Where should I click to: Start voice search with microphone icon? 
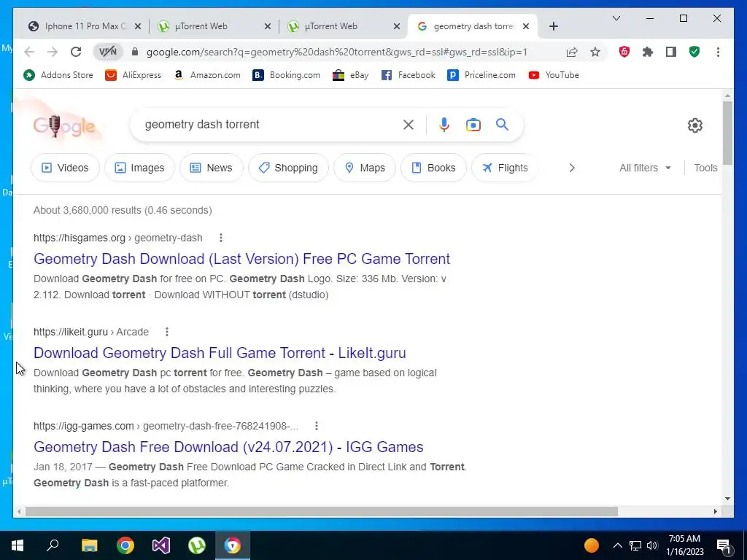(444, 125)
